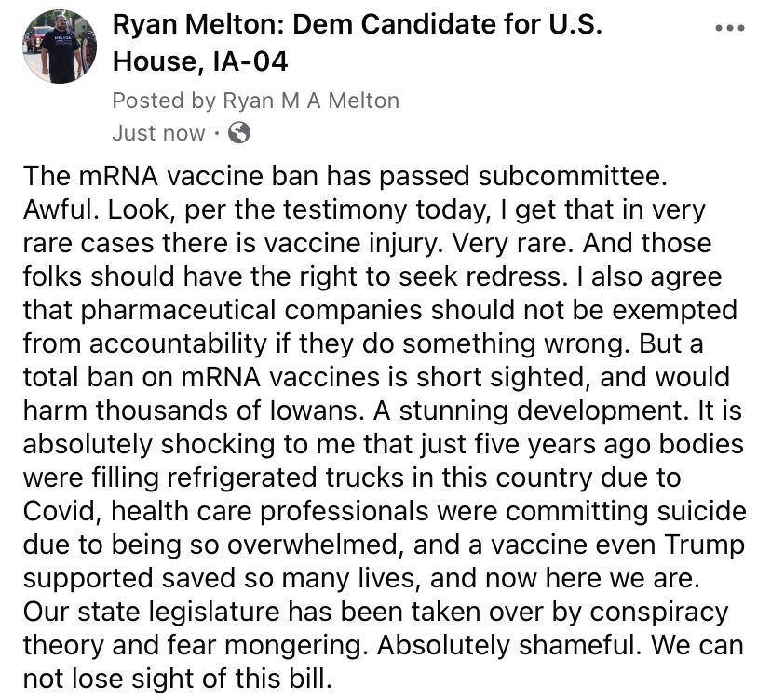
Task: Click "Posted by Ryan M A Melton"
Action: pyautogui.click(x=255, y=100)
